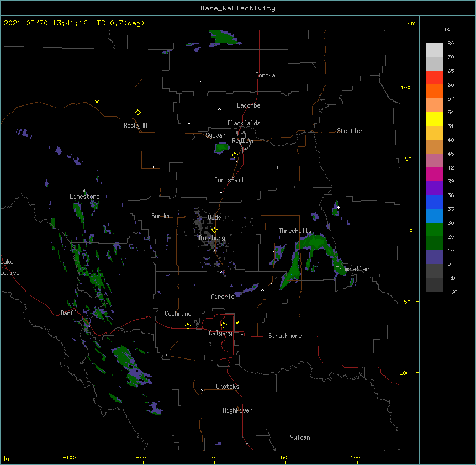Click the -50 tick on the right axis
This screenshot has height=465, width=476.
[405, 302]
